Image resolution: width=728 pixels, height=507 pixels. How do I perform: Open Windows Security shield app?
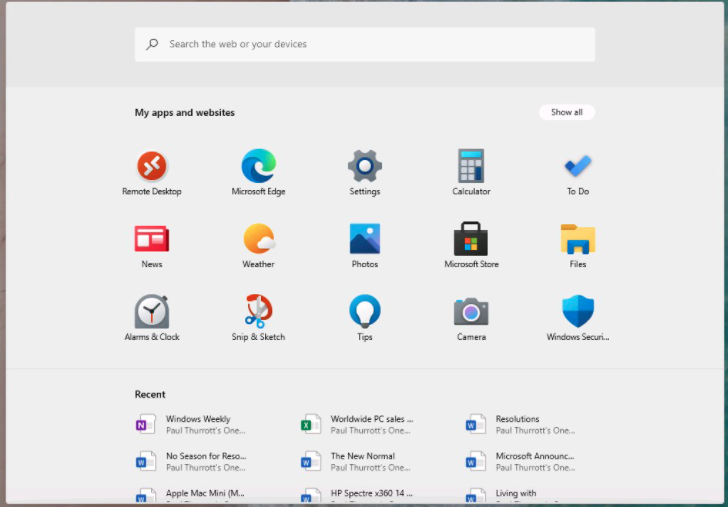(x=577, y=312)
